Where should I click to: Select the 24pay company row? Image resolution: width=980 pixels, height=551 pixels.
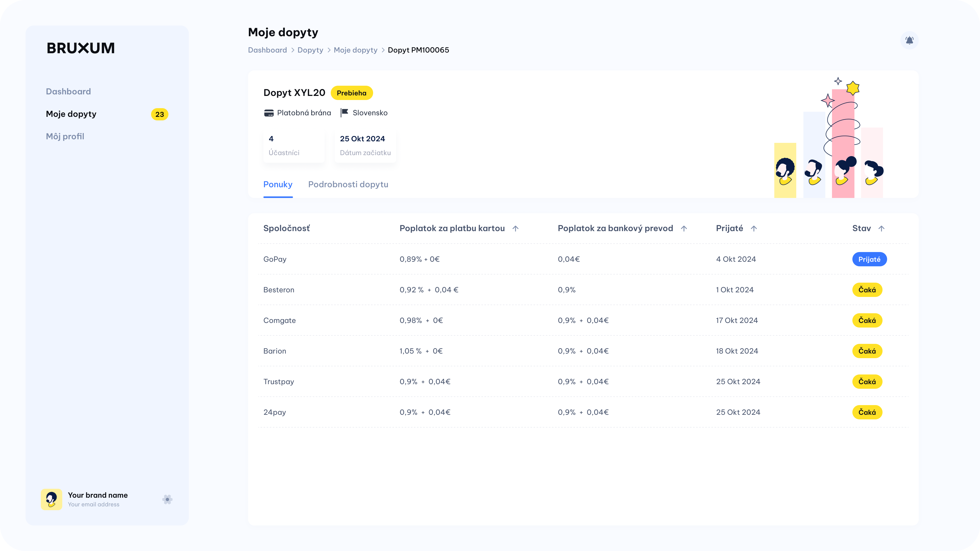click(583, 412)
